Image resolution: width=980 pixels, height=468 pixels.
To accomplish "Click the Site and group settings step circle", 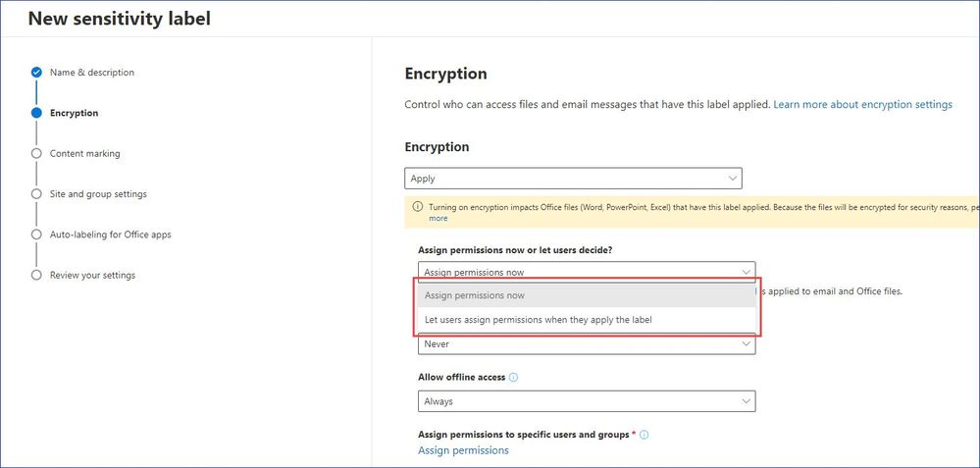I will [36, 194].
